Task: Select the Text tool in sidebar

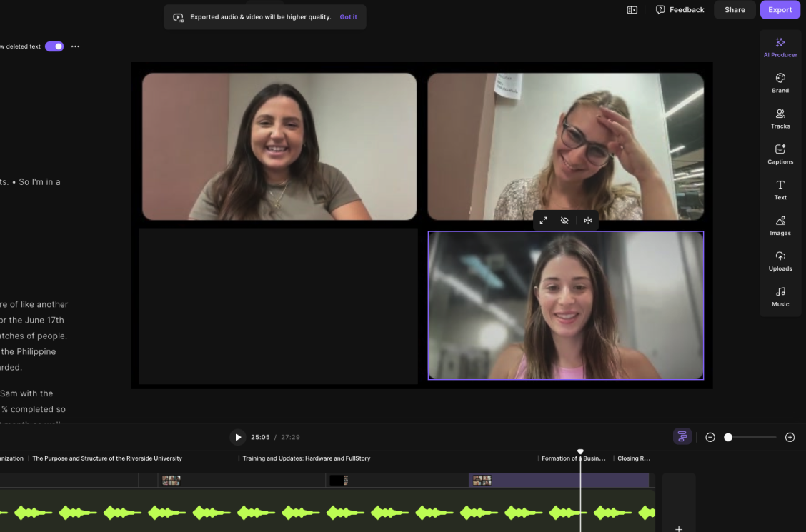Action: [x=780, y=190]
